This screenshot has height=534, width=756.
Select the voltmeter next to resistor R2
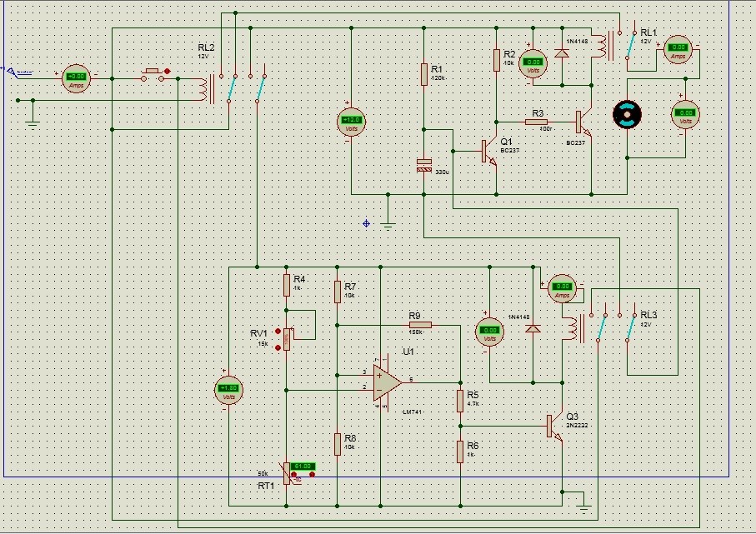pos(533,63)
